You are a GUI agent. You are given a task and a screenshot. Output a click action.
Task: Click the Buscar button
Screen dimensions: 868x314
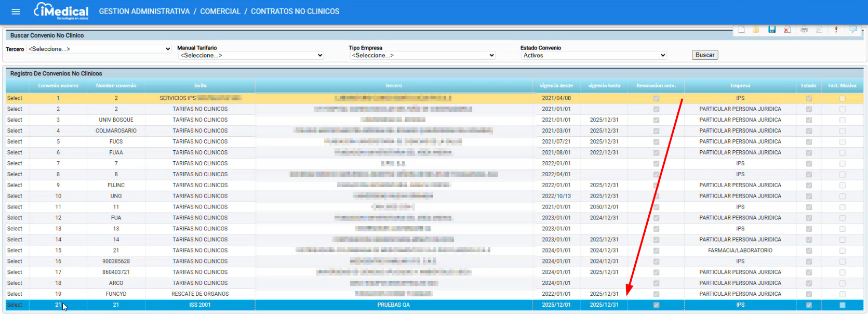tap(705, 55)
